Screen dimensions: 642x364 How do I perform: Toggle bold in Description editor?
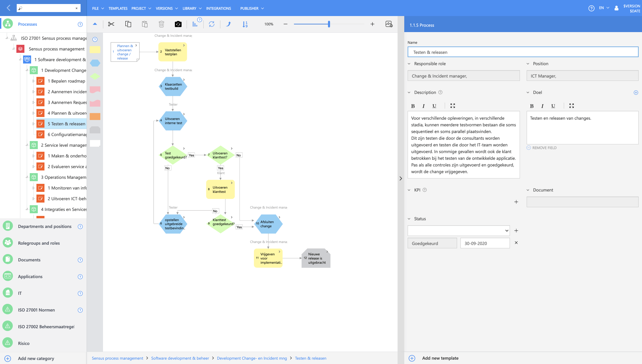click(413, 106)
